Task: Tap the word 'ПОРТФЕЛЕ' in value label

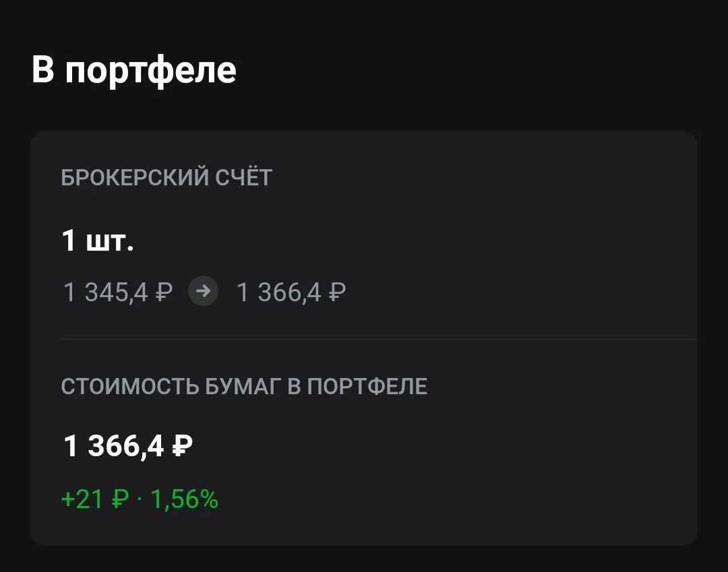Action: coord(367,387)
